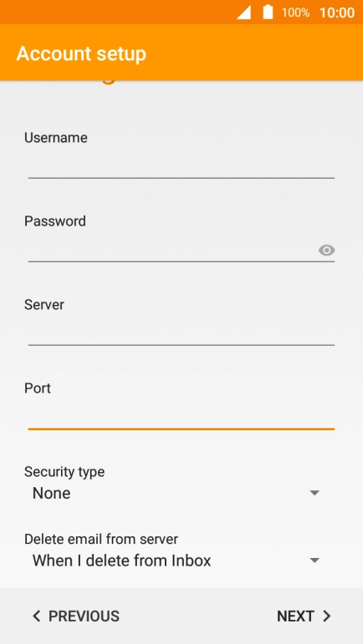The image size is (363, 644).
Task: Open the Security type dropdown arrow
Action: point(314,493)
